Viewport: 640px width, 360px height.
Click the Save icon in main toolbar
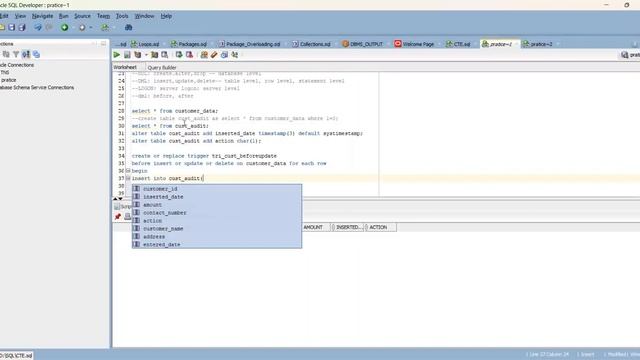11,27
